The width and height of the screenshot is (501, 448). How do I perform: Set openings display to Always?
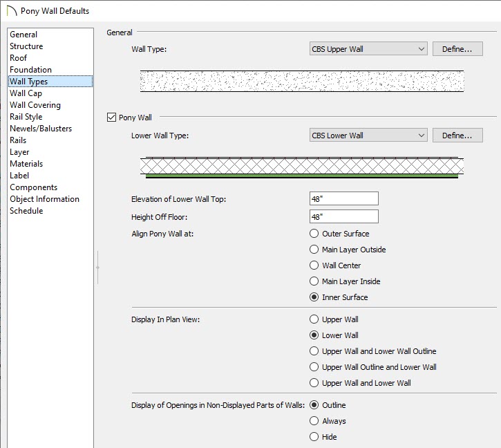(314, 421)
